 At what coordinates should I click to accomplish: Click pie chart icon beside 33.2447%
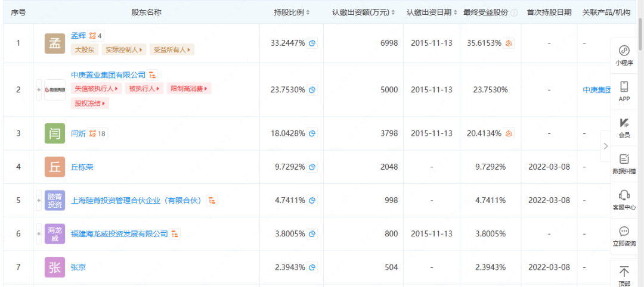click(x=312, y=43)
